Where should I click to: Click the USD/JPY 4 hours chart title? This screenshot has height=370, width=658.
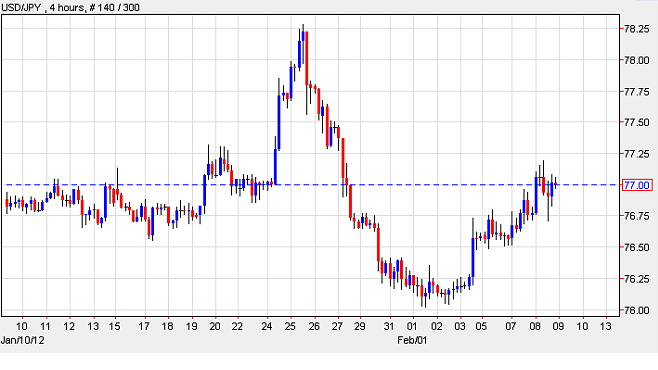70,7
